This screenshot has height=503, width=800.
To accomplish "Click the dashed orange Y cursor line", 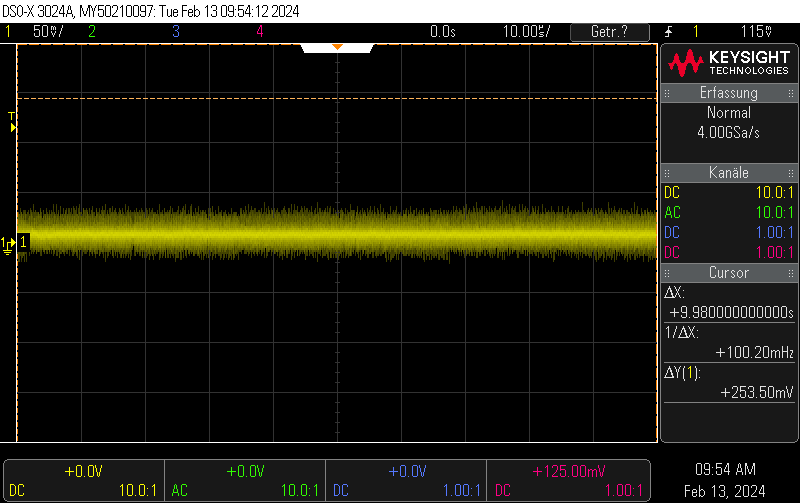I will (x=337, y=98).
